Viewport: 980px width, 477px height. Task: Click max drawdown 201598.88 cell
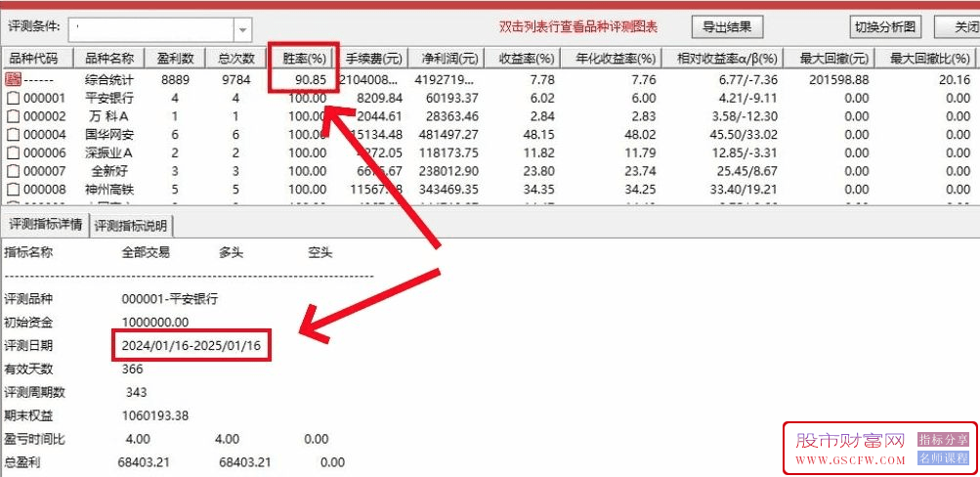[x=837, y=80]
